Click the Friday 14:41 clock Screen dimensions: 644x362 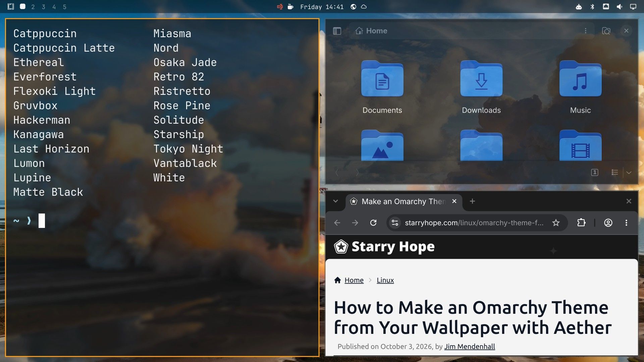pos(322,7)
